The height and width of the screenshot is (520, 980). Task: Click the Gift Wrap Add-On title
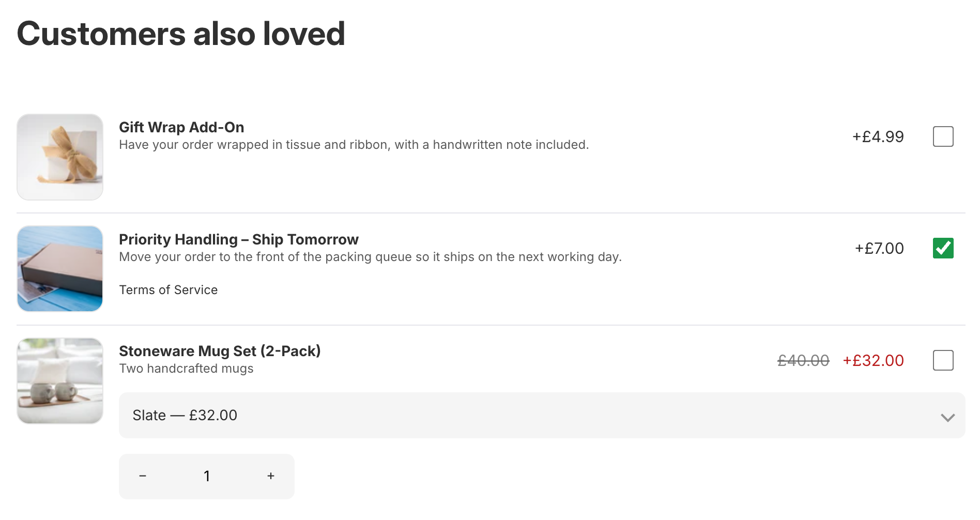[x=182, y=127]
